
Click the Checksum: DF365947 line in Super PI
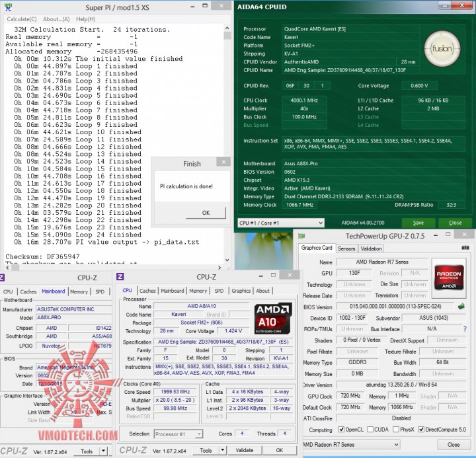click(x=42, y=256)
